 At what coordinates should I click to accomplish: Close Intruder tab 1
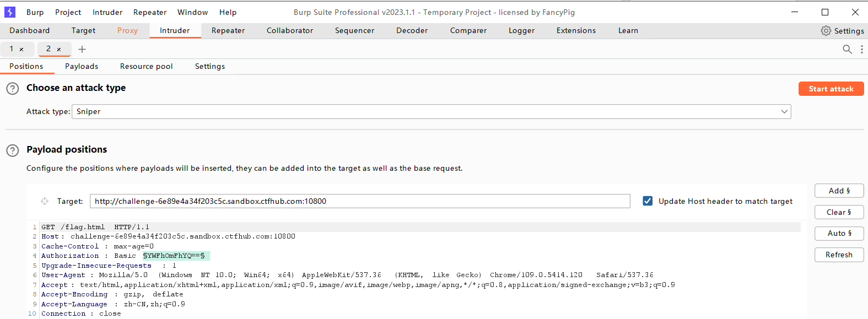21,50
